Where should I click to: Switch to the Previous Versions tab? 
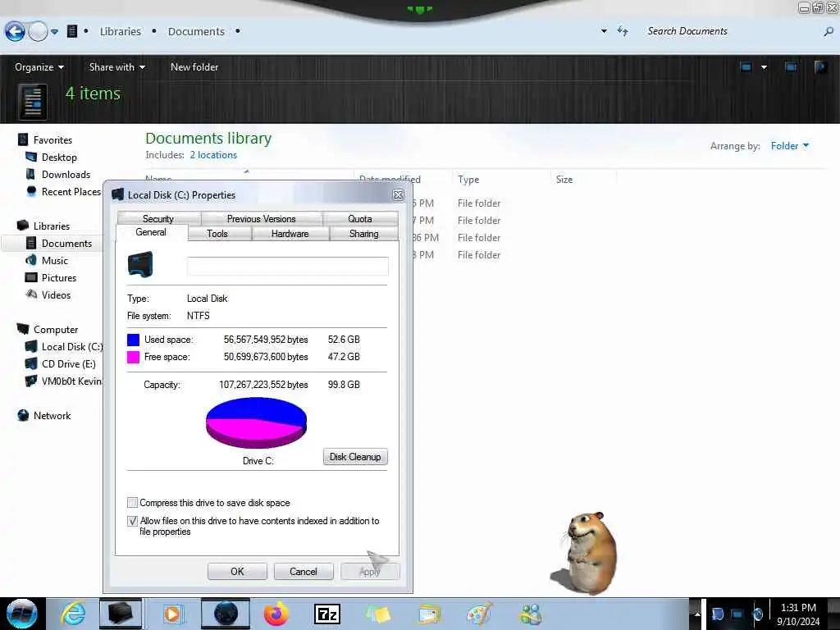click(262, 218)
